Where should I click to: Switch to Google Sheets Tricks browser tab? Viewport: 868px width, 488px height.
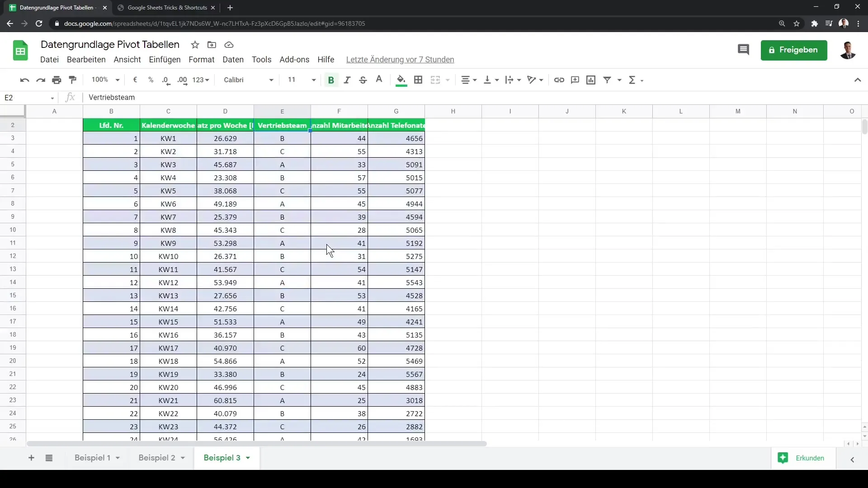167,8
